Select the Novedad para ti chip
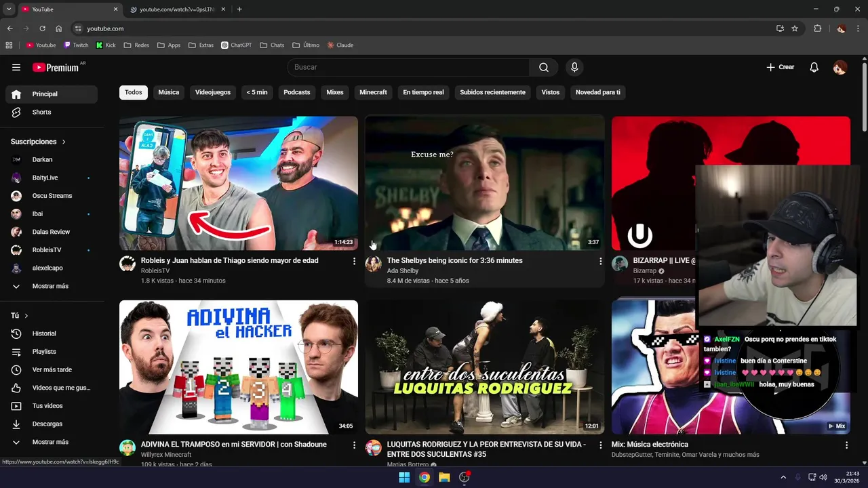Screen dimensions: 868x488 pyautogui.click(x=598, y=92)
